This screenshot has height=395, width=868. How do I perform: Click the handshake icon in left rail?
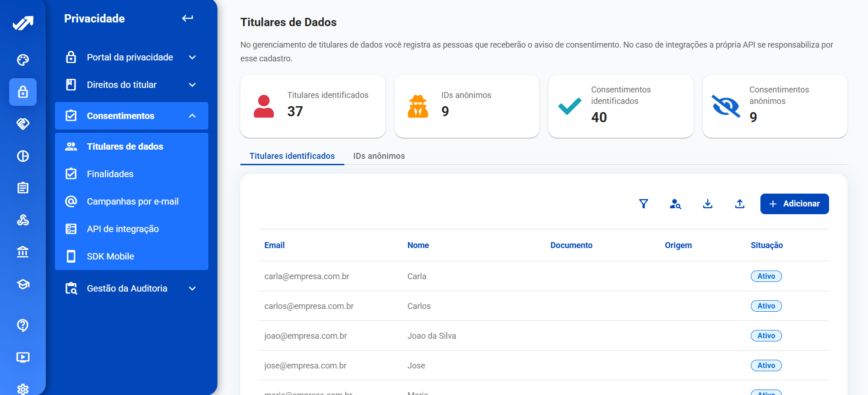[23, 124]
